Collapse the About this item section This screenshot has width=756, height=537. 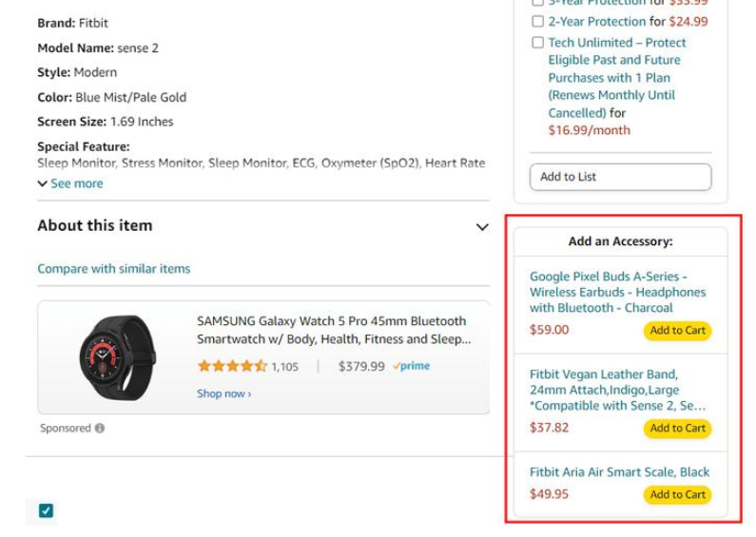(x=482, y=227)
